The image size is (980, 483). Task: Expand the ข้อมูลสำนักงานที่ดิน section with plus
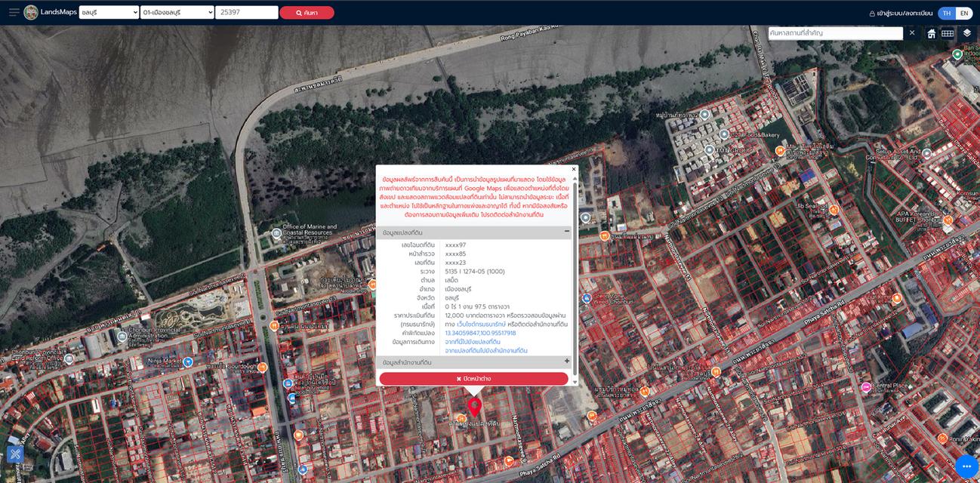tap(567, 361)
